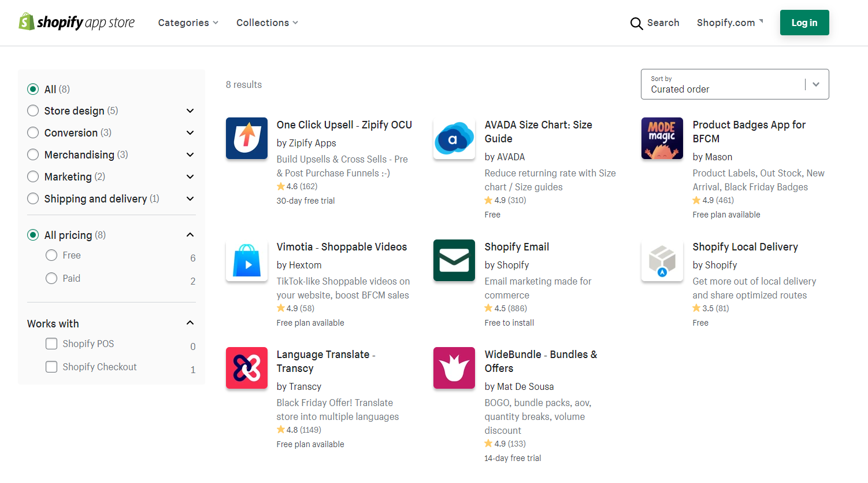
Task: Open One Click Upsell Zipify app icon
Action: (x=247, y=138)
